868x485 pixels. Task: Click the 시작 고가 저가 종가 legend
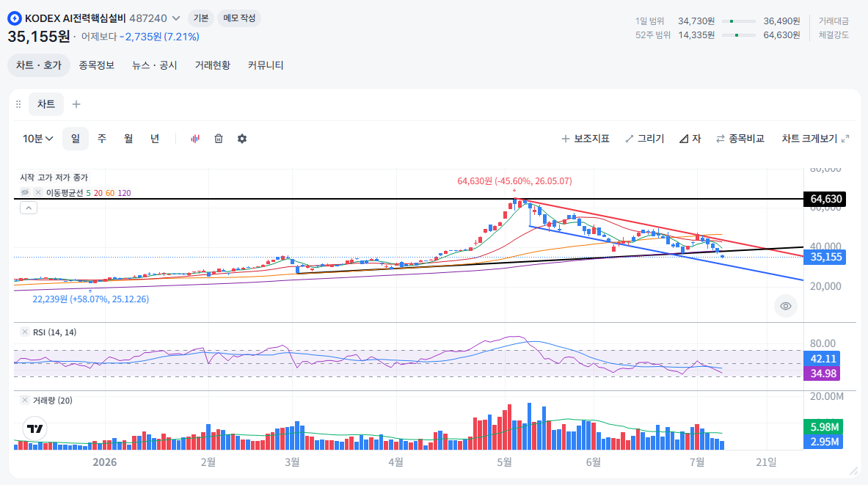click(x=54, y=177)
